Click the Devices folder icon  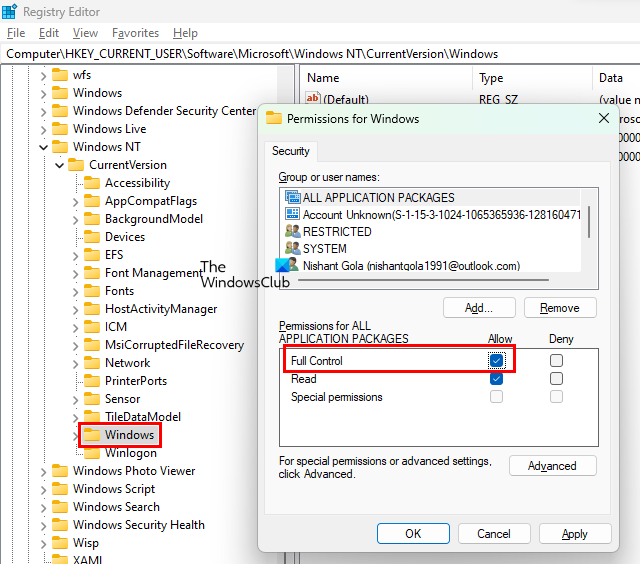tap(92, 237)
